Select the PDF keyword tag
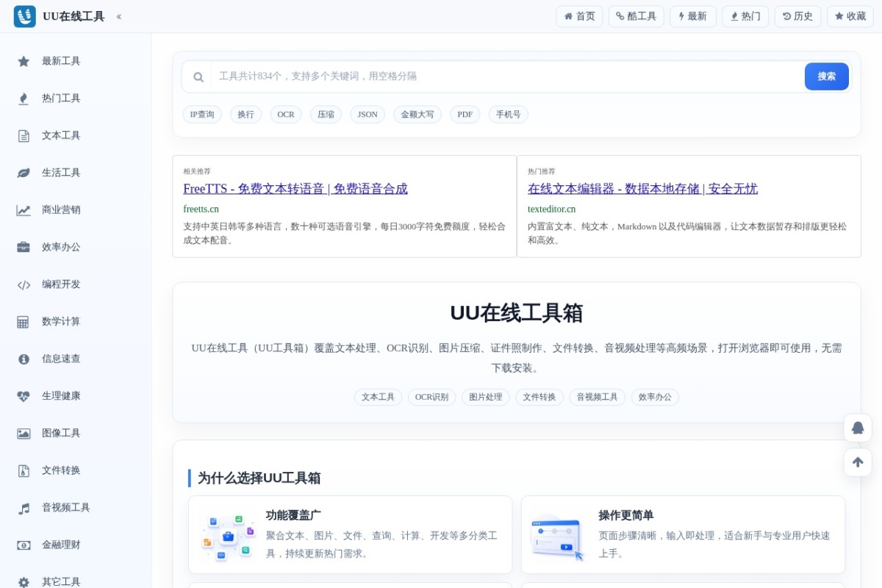882x588 pixels. tap(465, 115)
